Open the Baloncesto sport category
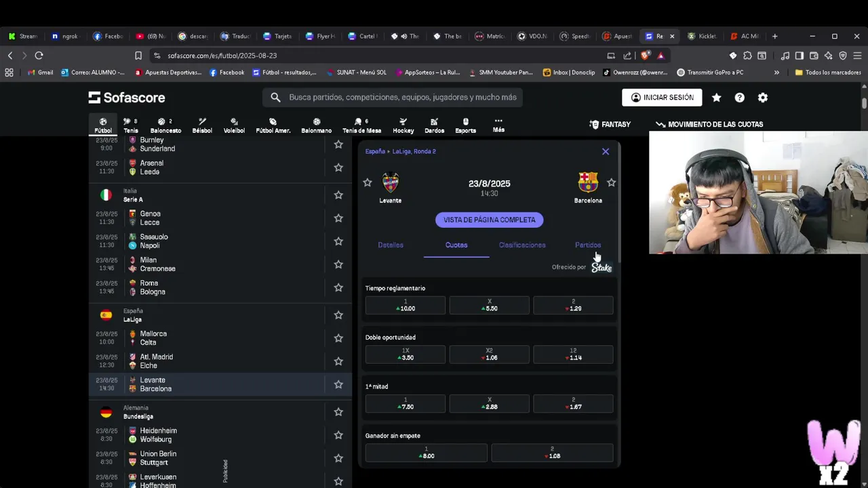868x488 pixels. point(165,125)
